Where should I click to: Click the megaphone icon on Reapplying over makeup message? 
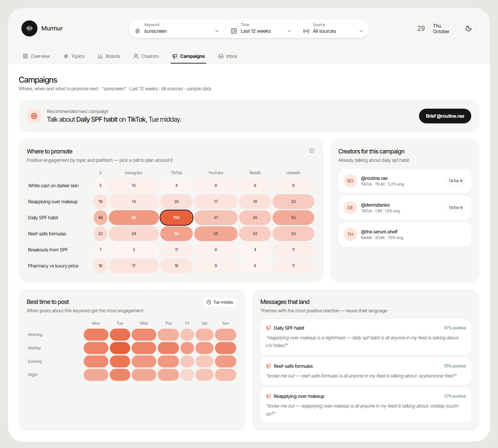tap(268, 396)
